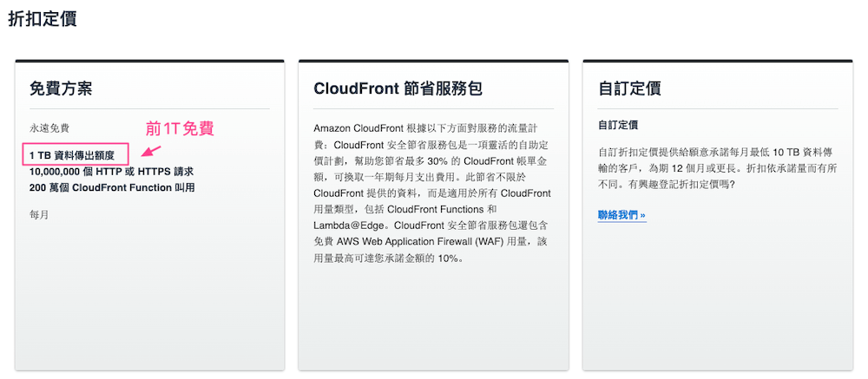The height and width of the screenshot is (379, 868).
Task: Click the pink 前1T免費 annotation text
Action: [180, 129]
